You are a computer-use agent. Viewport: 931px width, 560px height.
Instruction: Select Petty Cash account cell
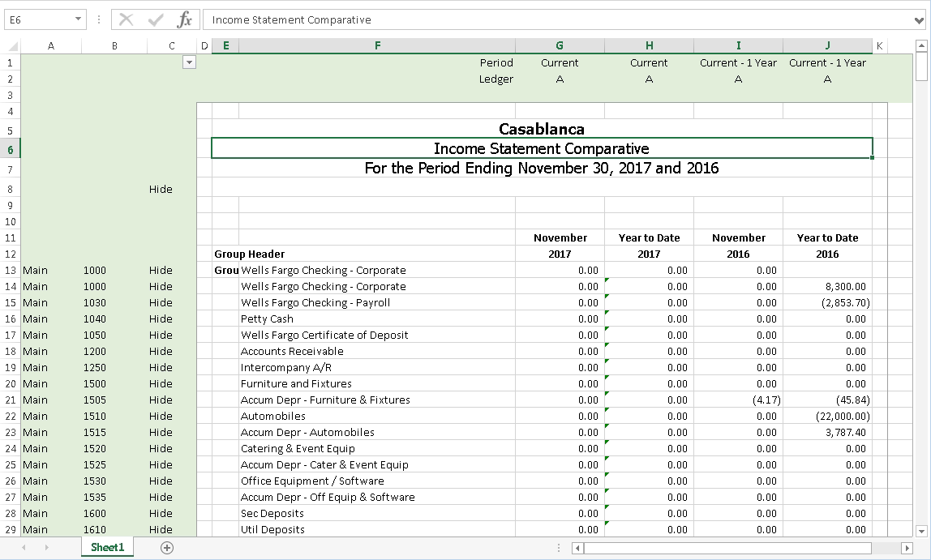click(377, 319)
